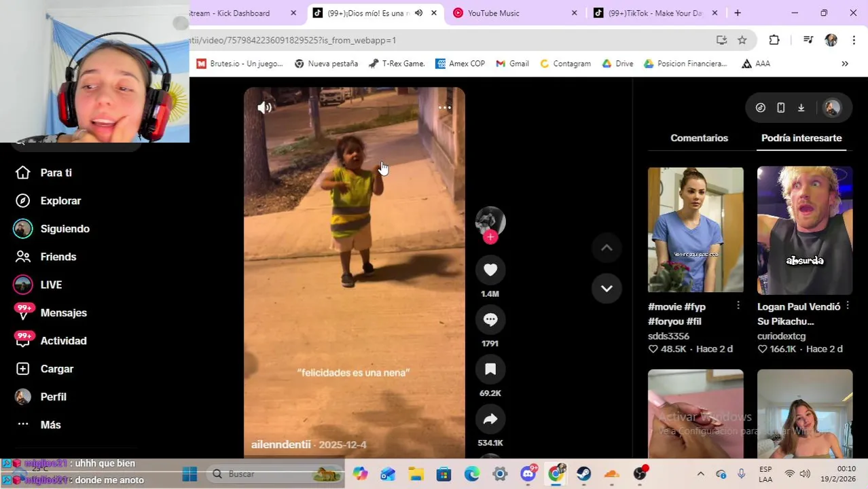Switch to the Comentarios tab
868x489 pixels.
coord(699,138)
